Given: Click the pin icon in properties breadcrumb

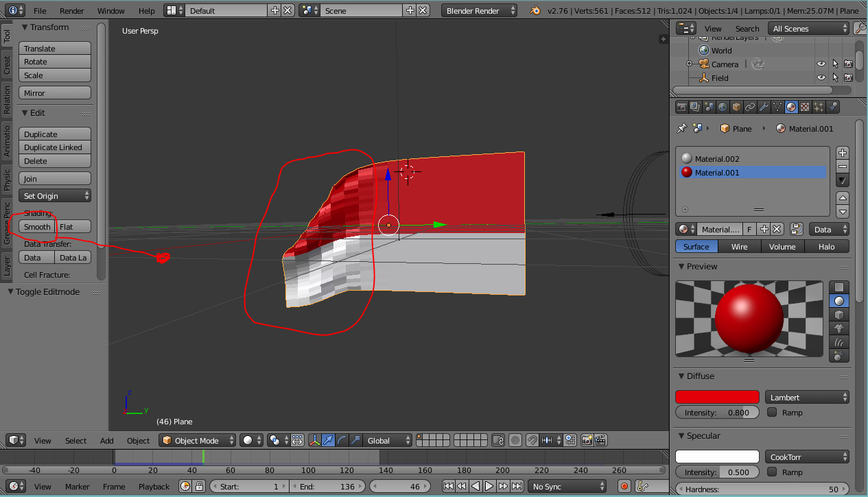Looking at the screenshot, I should pyautogui.click(x=681, y=128).
